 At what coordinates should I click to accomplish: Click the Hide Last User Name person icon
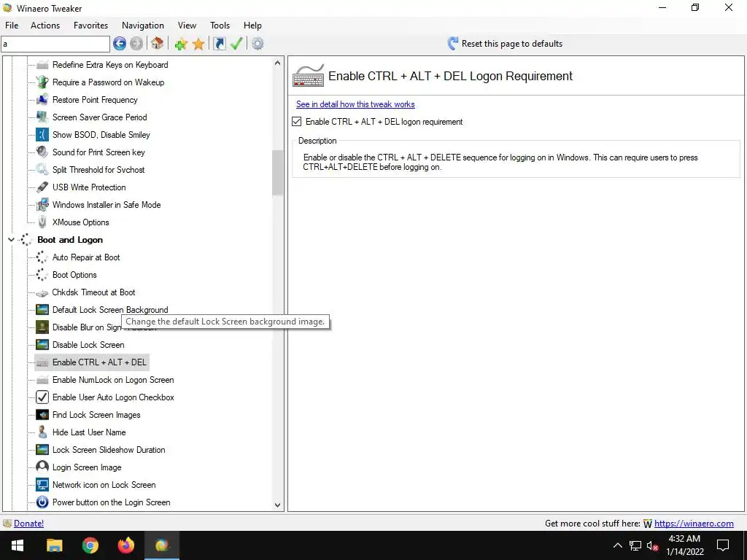coord(42,432)
